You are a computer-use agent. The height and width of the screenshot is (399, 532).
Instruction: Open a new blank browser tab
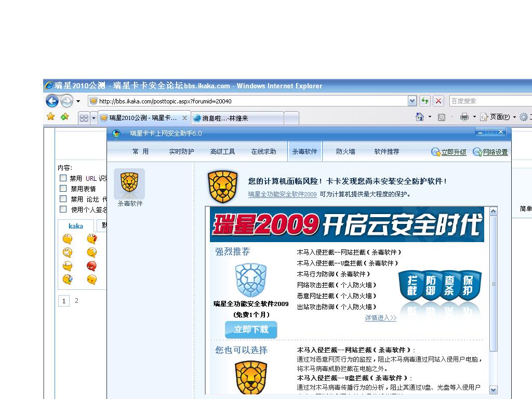pos(291,118)
